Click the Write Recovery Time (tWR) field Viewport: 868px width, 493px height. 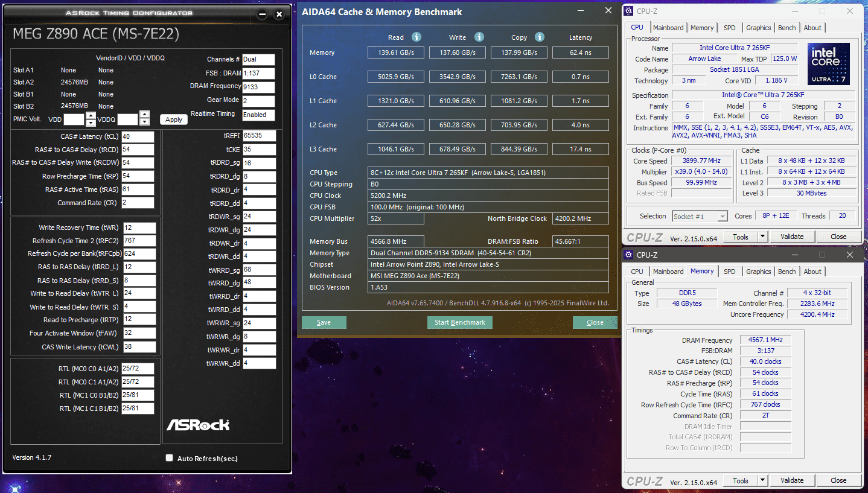(139, 227)
